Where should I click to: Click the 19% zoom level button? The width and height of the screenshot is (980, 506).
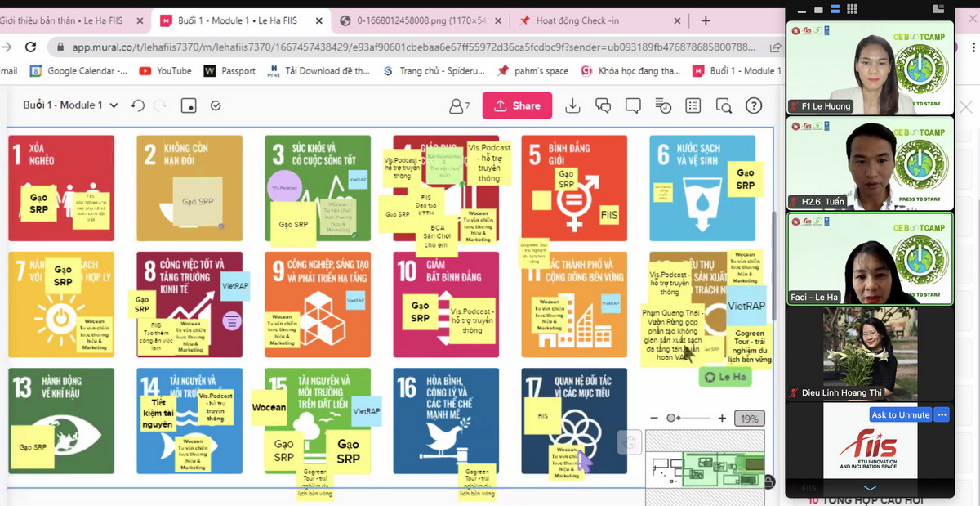750,419
